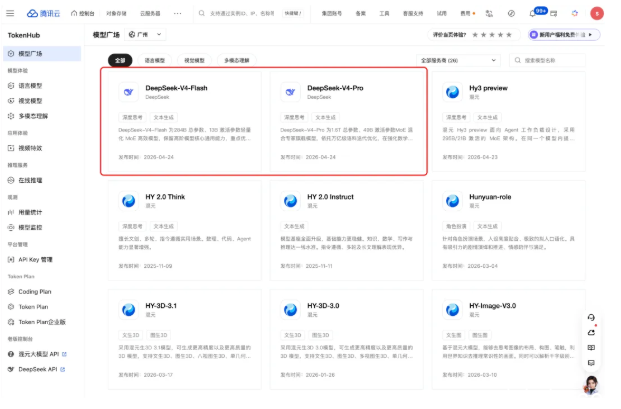Click the Tencent Cloud logo
The image size is (621, 409).
point(45,14)
